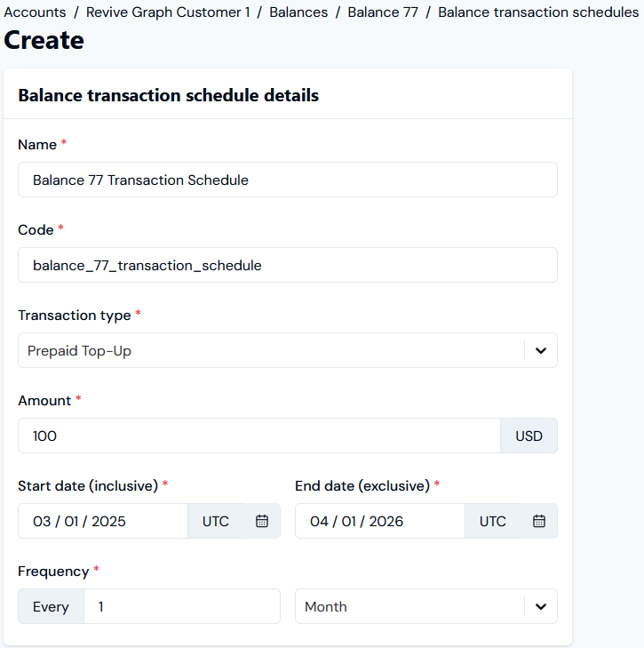
Task: Click the End date UTC timezone label
Action: 493,521
